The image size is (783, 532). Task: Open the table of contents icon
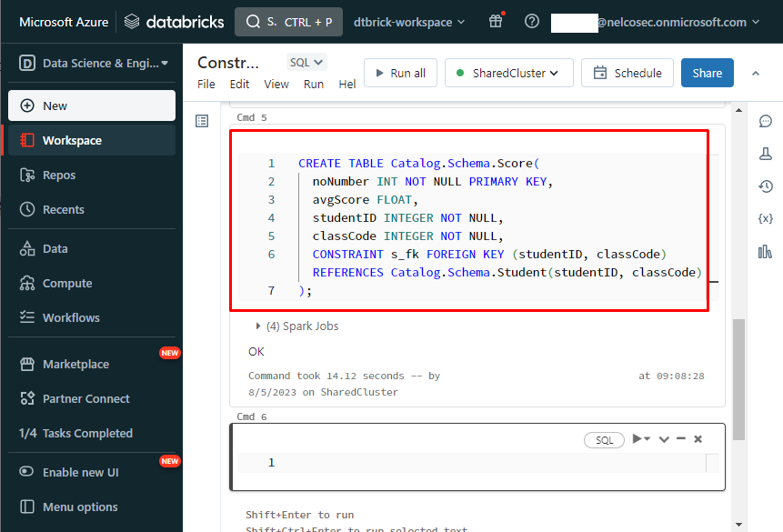[202, 121]
